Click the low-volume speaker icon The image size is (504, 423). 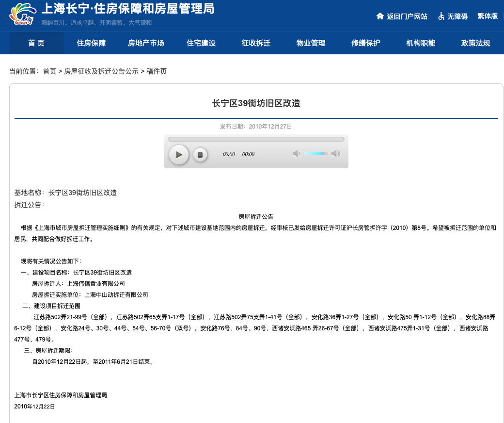(296, 154)
